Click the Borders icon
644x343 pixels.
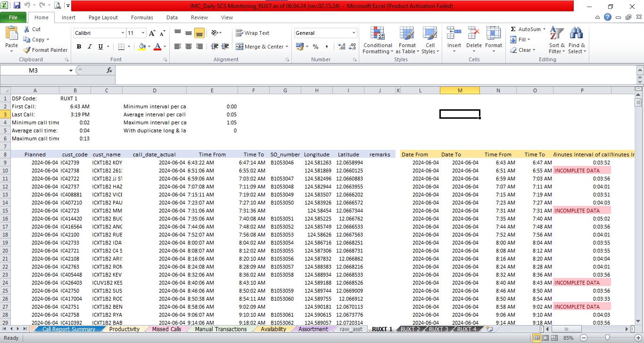(122, 47)
